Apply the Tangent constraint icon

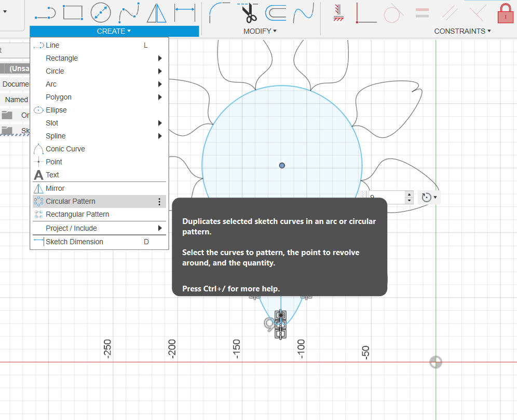coord(393,13)
